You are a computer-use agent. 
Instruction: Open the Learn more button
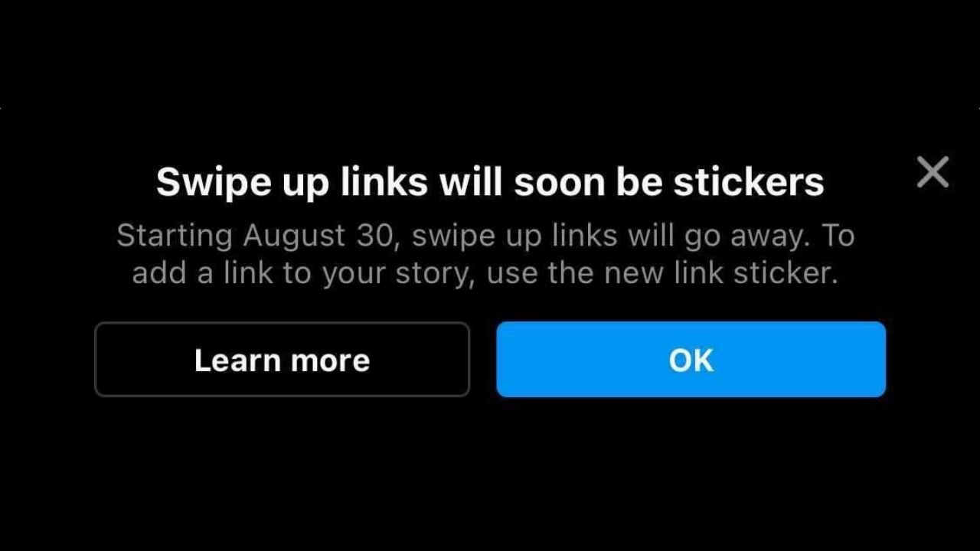(282, 359)
